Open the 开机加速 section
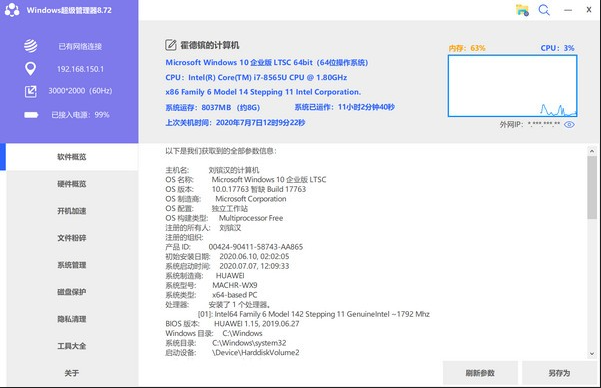Screen dimensions: 601x388 point(72,211)
